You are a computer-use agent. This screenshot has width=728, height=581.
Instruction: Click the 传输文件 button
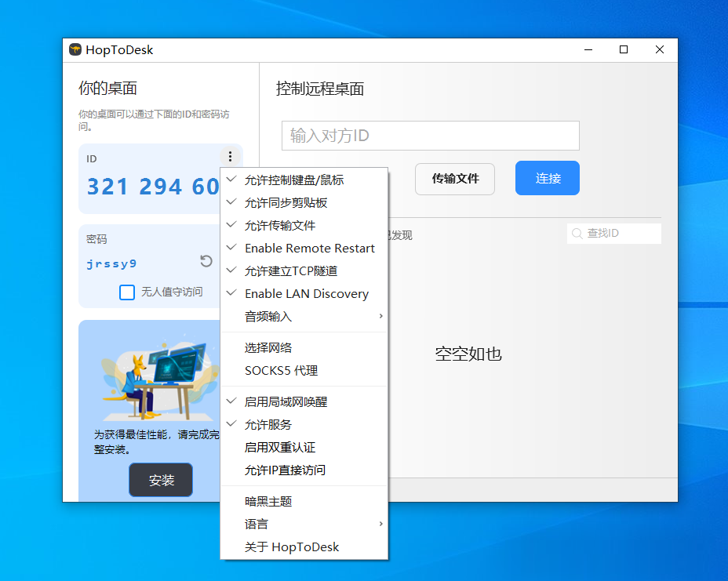coord(455,179)
